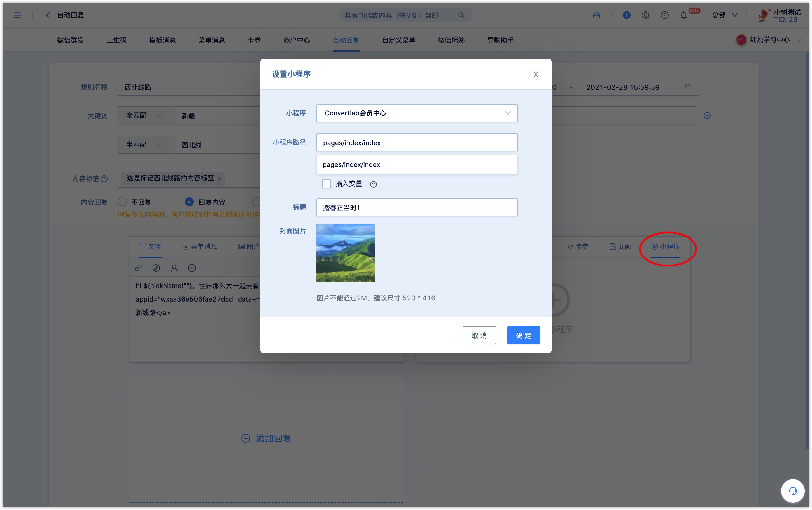This screenshot has width=812, height=510.
Task: Click the 封面图片 mountain thumbnail
Action: tap(345, 253)
